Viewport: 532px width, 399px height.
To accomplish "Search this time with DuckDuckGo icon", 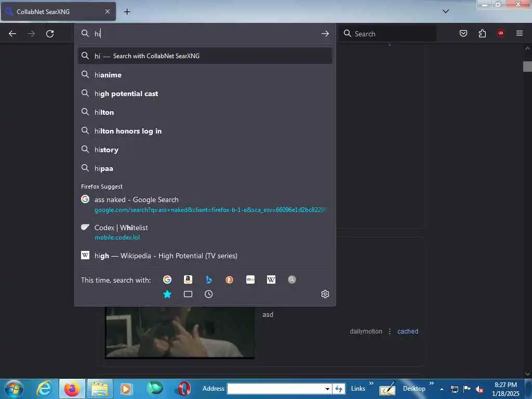I will point(229,280).
